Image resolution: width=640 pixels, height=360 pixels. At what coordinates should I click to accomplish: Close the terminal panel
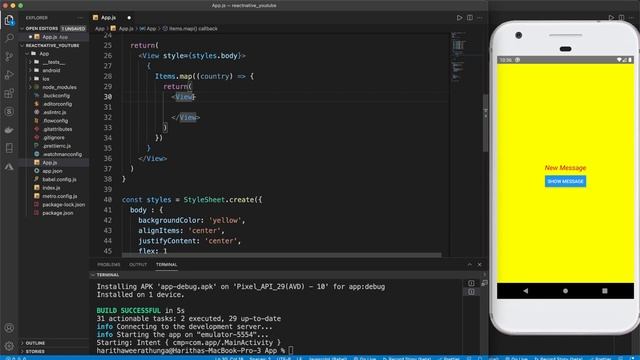pos(480,264)
